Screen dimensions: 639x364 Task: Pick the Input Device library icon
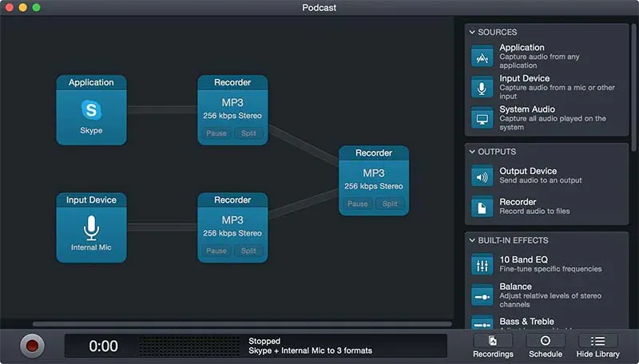coord(482,87)
